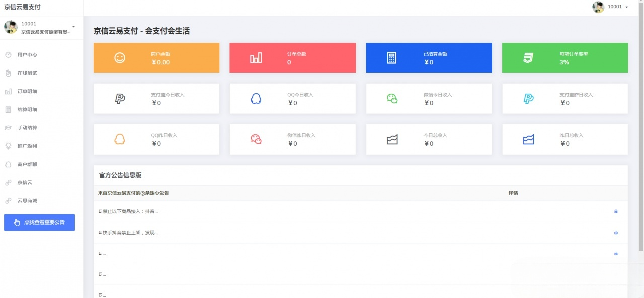
Task: Click the chart icon for 今日总收入
Action: coord(392,139)
